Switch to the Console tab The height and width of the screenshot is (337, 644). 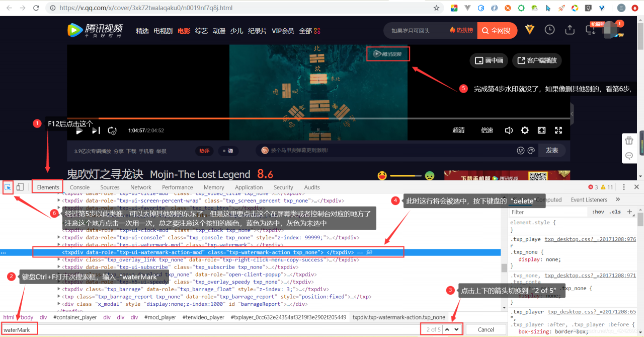[x=79, y=187]
